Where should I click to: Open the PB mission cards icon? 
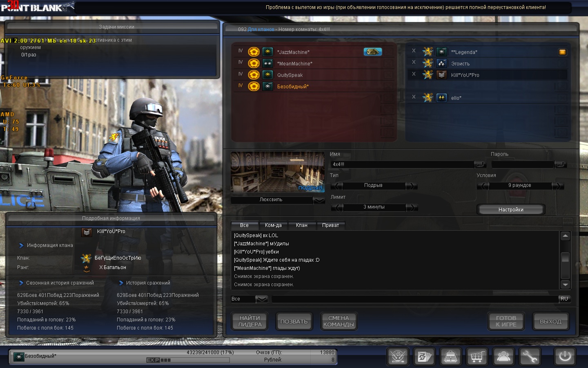[424, 356]
